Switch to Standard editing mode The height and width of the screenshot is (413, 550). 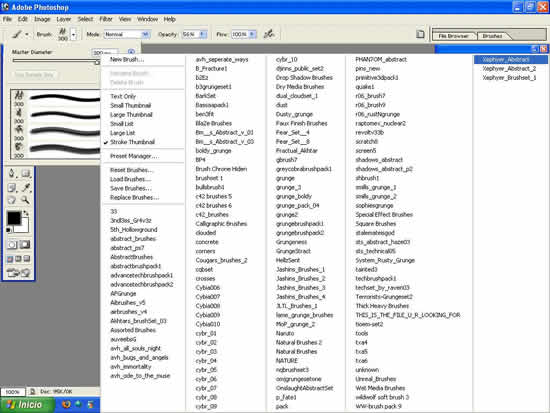click(12, 245)
